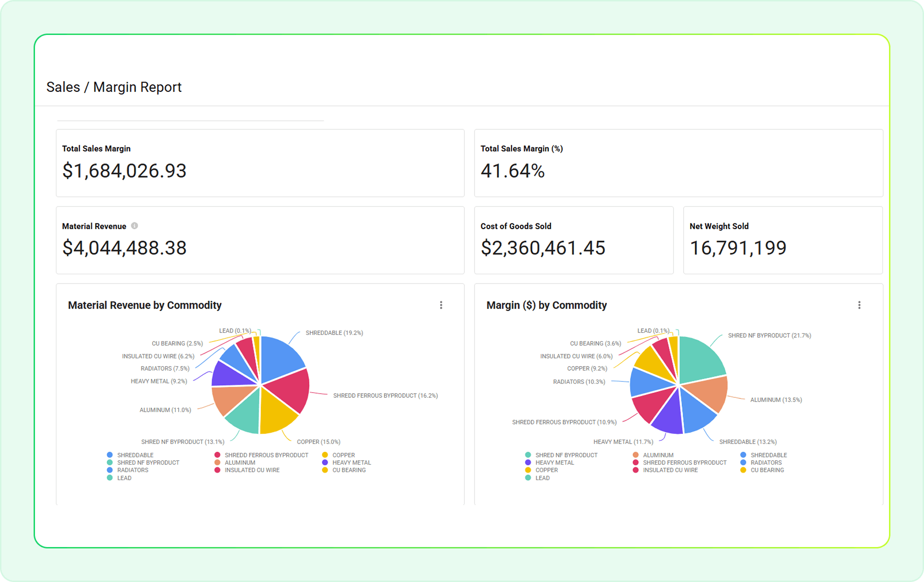Open three-dot menu on Margin ($) by Commodity chart
The image size is (924, 582).
(x=859, y=305)
